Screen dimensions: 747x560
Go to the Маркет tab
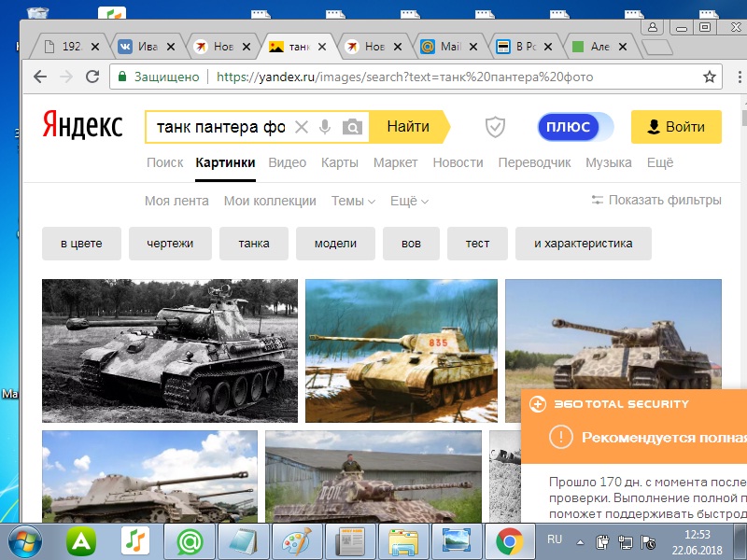point(395,162)
